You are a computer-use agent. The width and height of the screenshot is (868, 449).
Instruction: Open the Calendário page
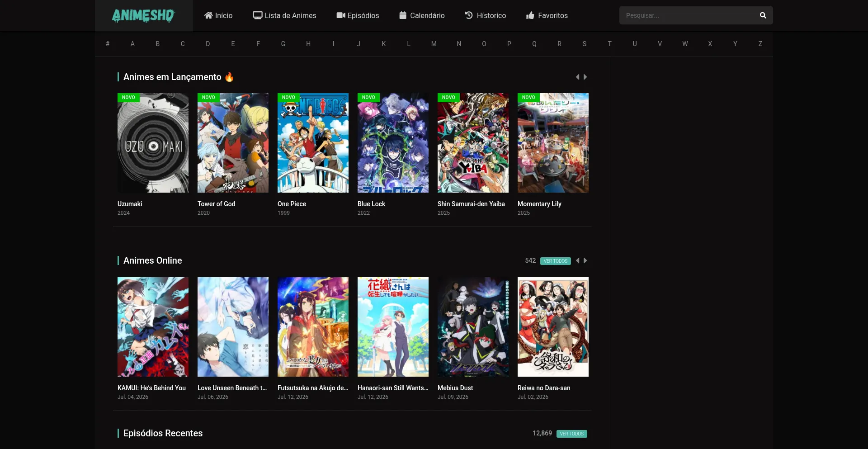pos(422,15)
